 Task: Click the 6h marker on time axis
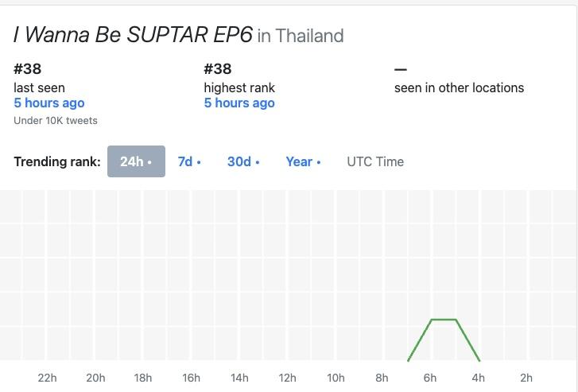pos(430,378)
